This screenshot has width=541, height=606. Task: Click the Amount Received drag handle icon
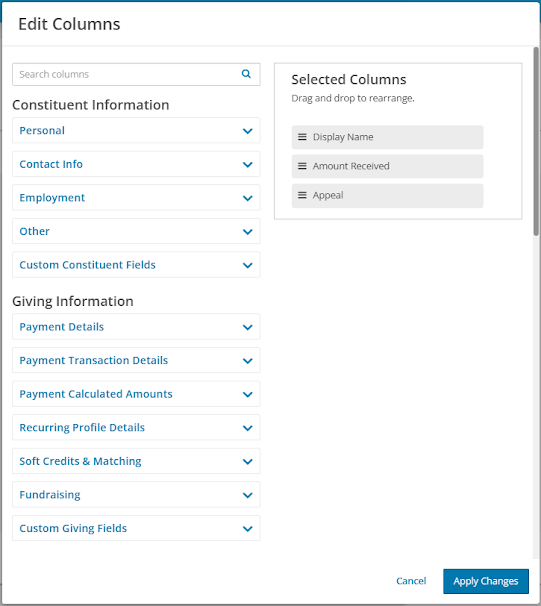coord(302,166)
